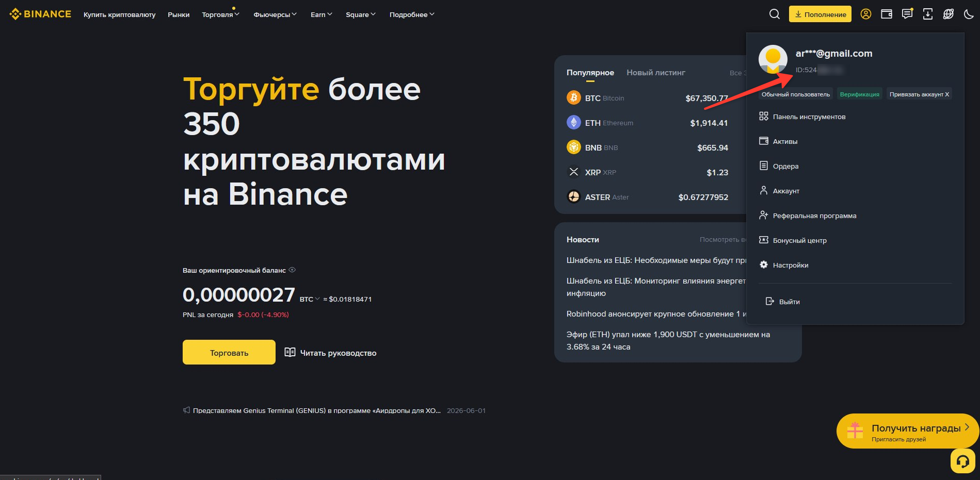Open the language globe icon
This screenshot has width=980, height=480.
tap(949, 14)
